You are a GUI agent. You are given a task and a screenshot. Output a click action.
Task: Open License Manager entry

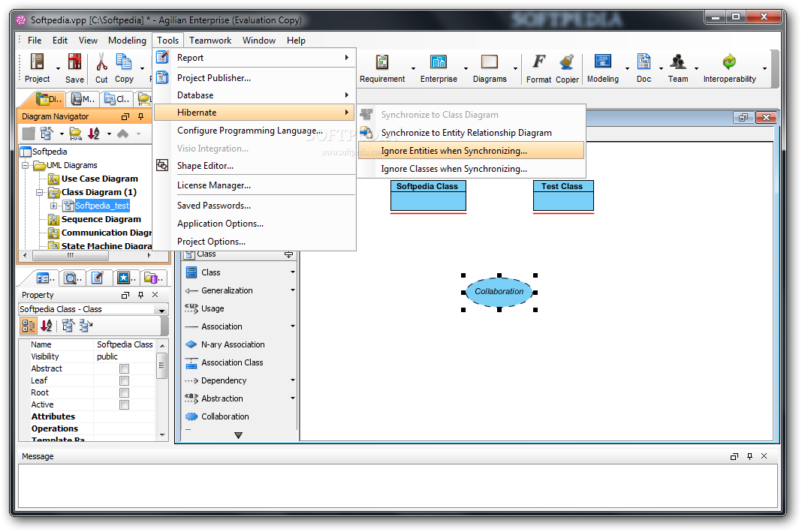255,185
